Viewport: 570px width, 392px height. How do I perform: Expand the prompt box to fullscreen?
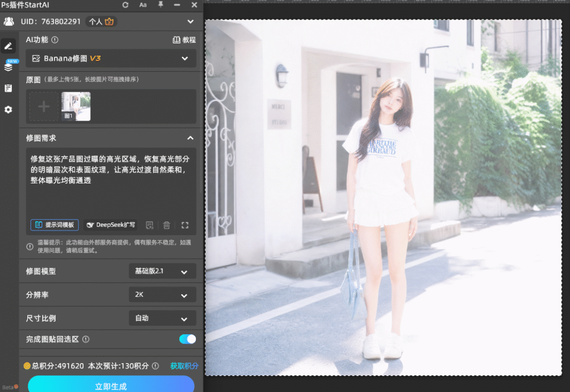pyautogui.click(x=185, y=225)
